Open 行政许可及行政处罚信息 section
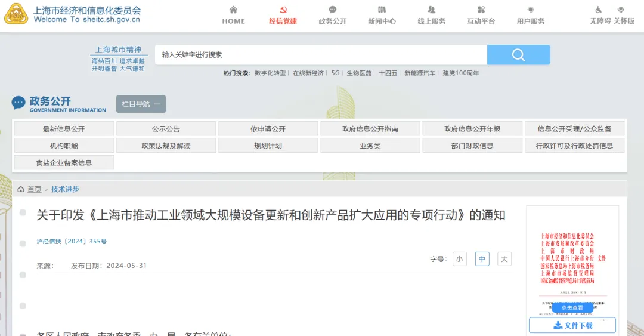 point(575,146)
